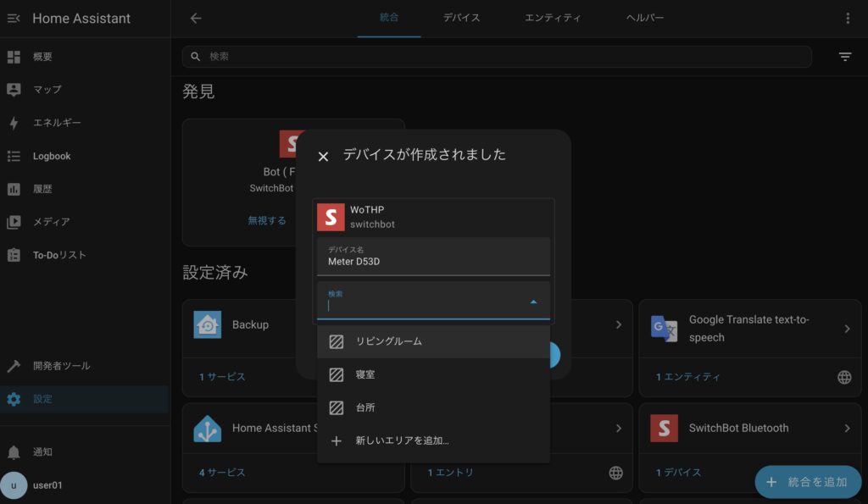This screenshot has width=868, height=504.
Task: Click the notification bell icon
Action: 14,452
